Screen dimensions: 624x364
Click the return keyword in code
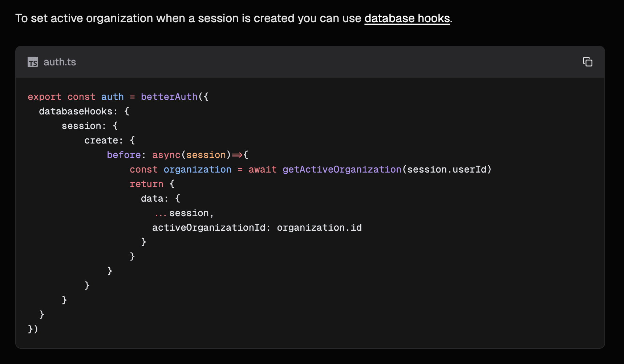[146, 184]
